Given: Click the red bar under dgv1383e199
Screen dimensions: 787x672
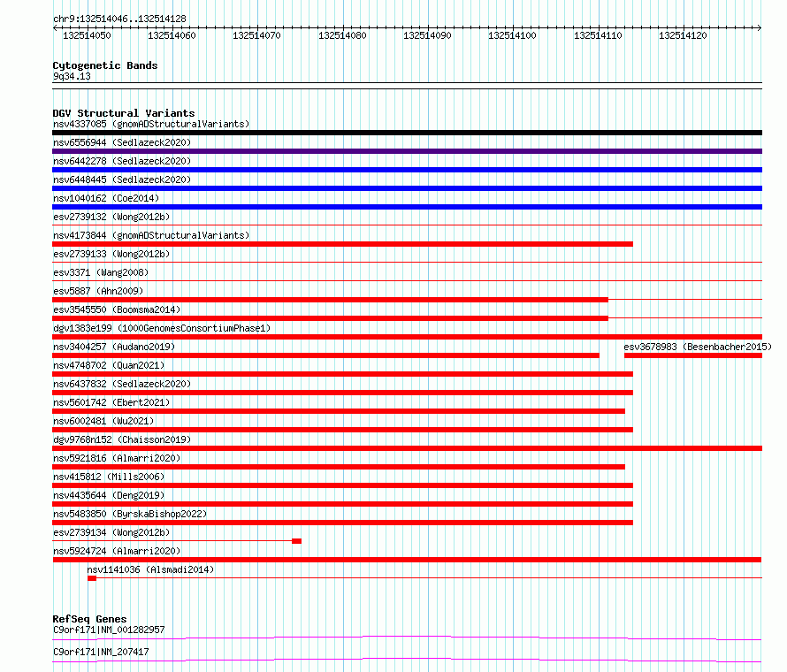Looking at the screenshot, I should (407, 337).
